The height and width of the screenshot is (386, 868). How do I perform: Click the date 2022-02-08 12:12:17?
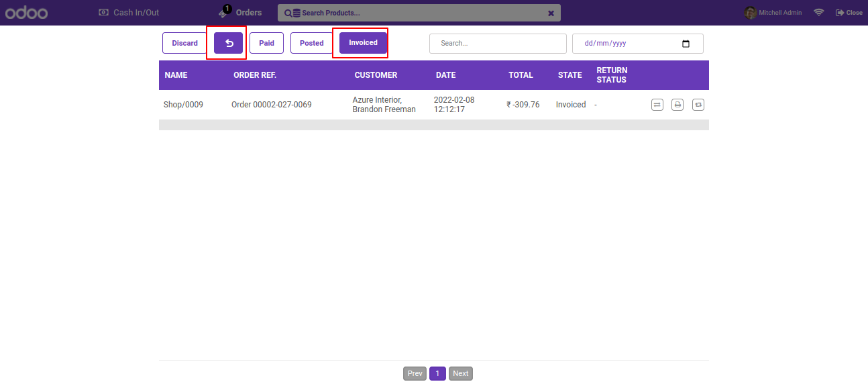(x=454, y=105)
